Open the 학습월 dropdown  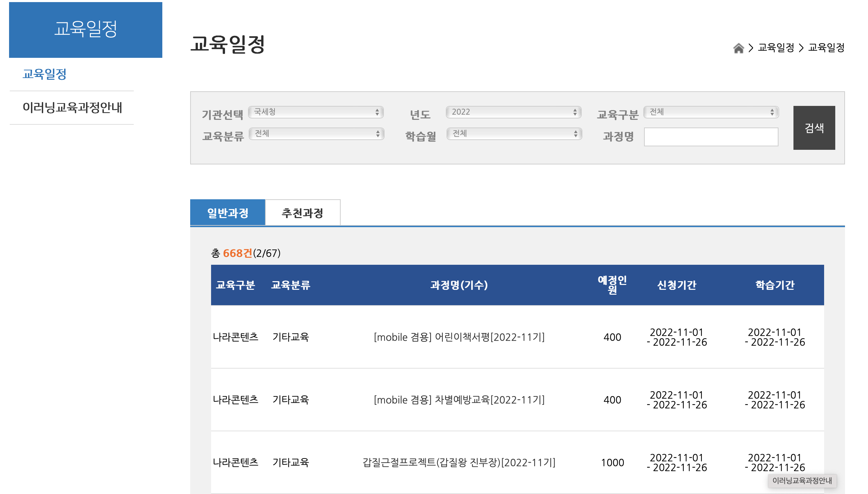click(x=514, y=133)
